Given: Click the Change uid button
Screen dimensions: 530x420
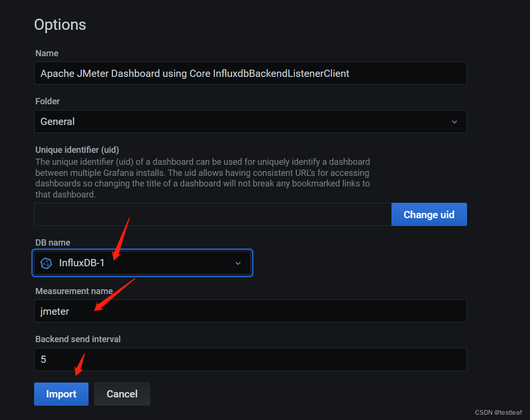Looking at the screenshot, I should tap(429, 214).
